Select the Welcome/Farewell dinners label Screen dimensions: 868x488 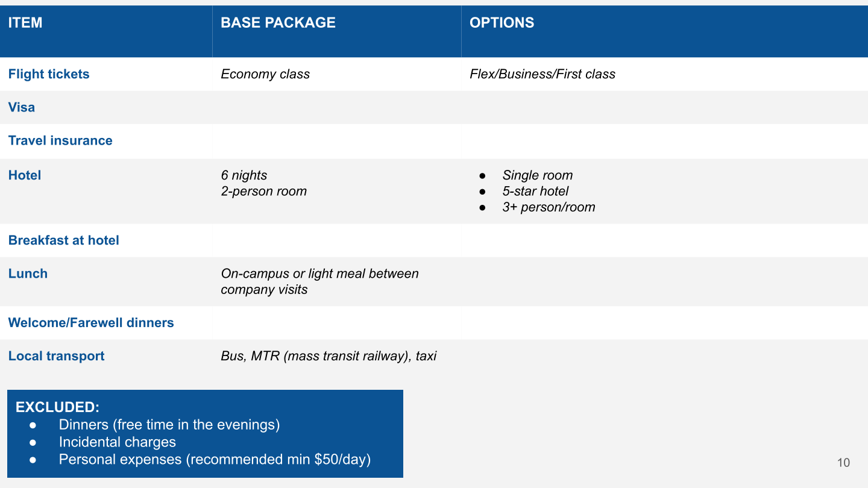91,323
